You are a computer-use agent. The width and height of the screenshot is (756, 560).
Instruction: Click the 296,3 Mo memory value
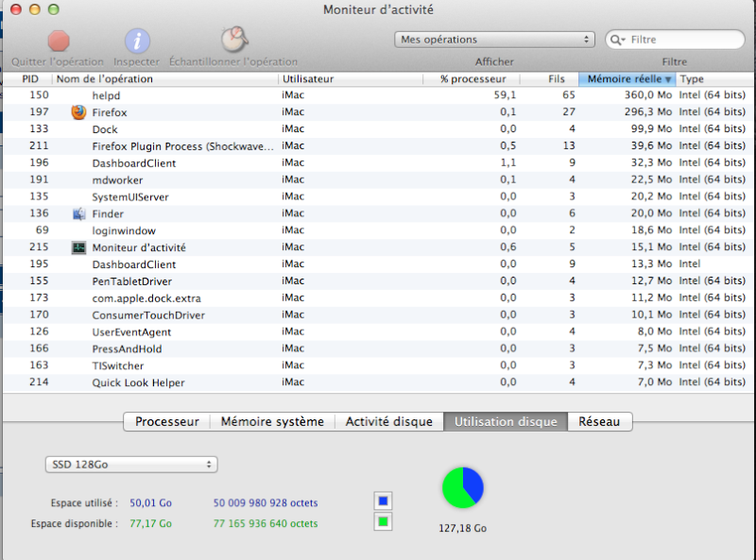(x=648, y=111)
